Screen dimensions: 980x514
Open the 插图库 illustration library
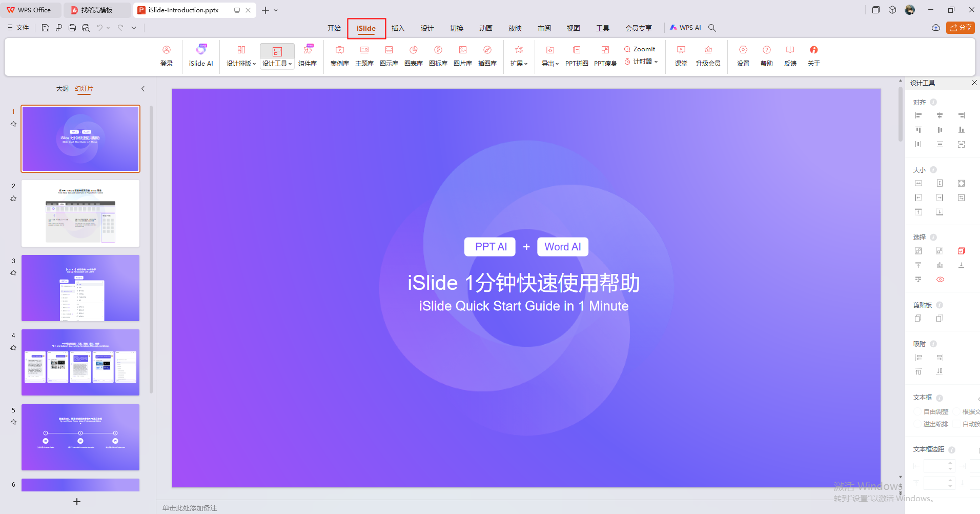[487, 56]
